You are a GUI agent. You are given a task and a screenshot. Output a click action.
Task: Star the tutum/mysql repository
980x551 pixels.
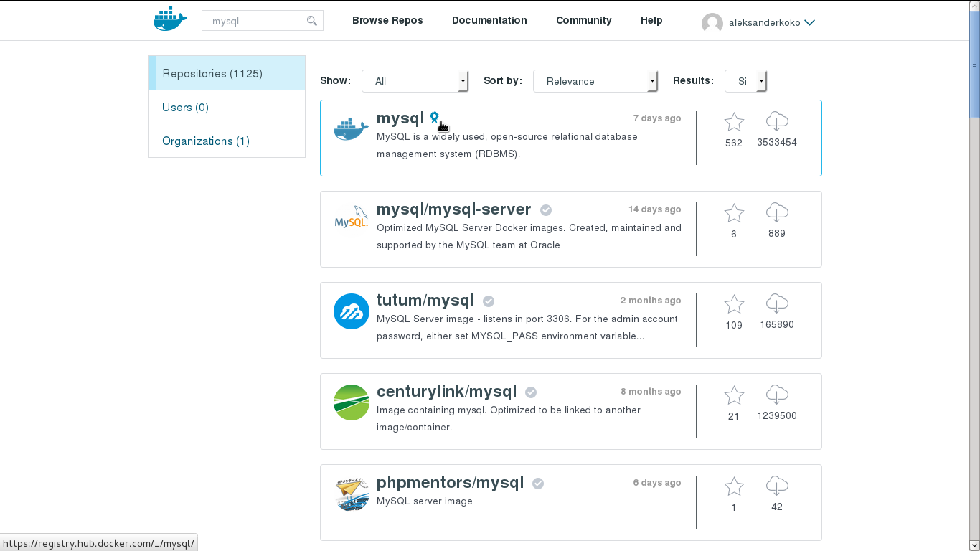tap(734, 303)
